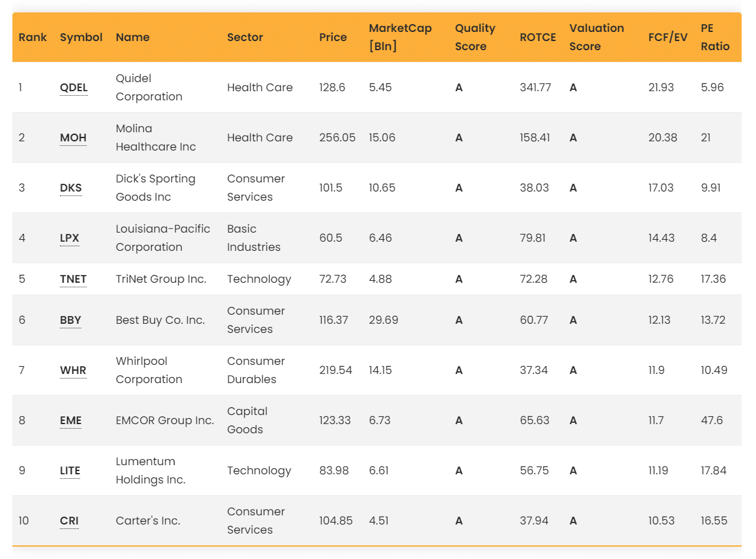The height and width of the screenshot is (559, 756).
Task: Open the WHR symbol link
Action: (x=74, y=370)
